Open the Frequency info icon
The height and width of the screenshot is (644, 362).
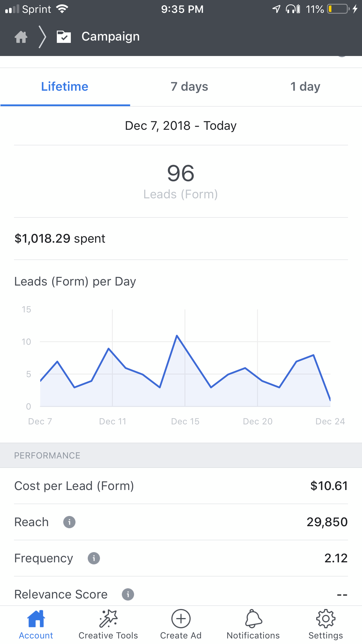click(x=94, y=558)
